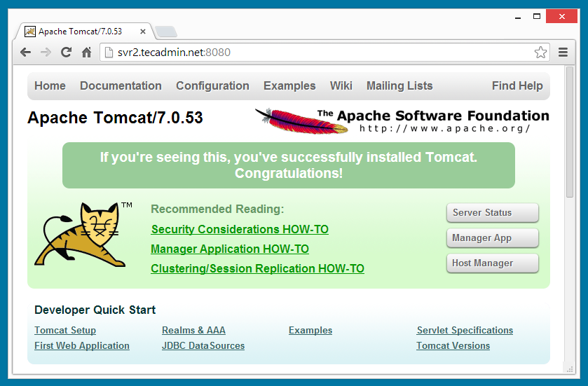This screenshot has width=588, height=386.
Task: Open the Home navigation item
Action: pyautogui.click(x=50, y=86)
